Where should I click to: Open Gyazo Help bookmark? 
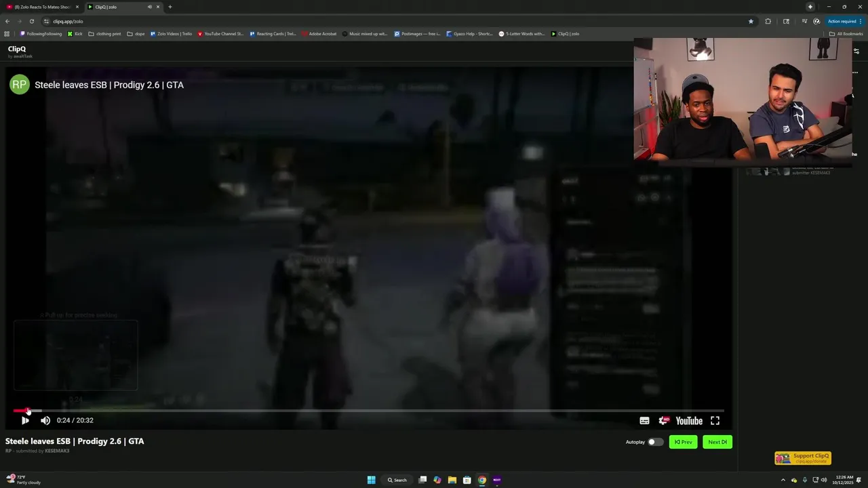469,34
